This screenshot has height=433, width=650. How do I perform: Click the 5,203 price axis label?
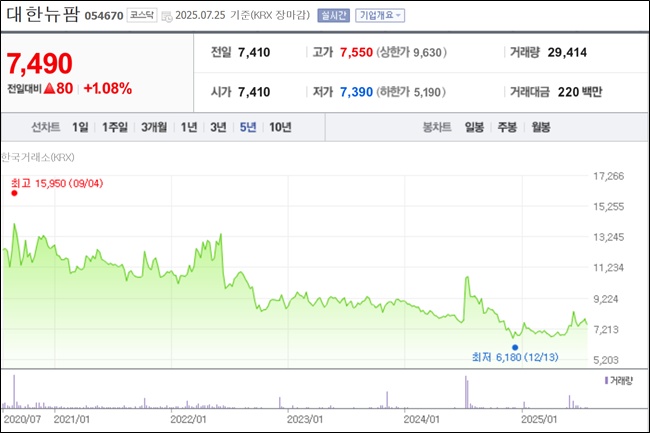pos(605,360)
